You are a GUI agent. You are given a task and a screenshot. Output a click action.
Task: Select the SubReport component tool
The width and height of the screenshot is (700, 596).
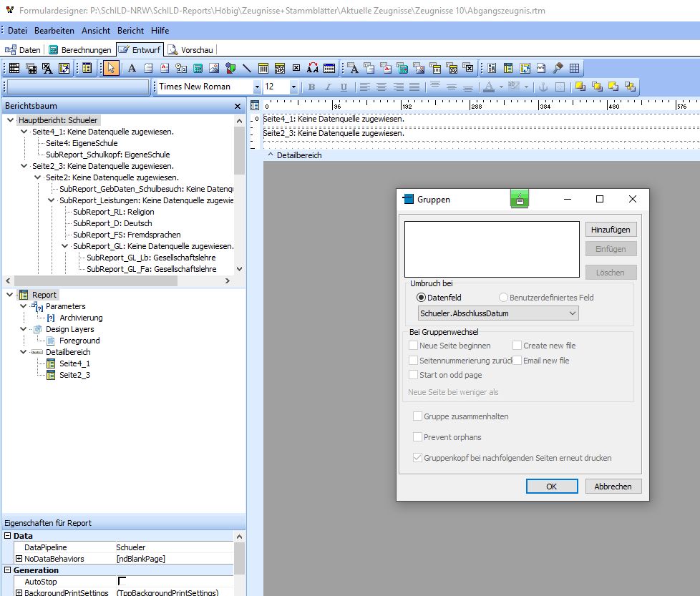point(508,68)
